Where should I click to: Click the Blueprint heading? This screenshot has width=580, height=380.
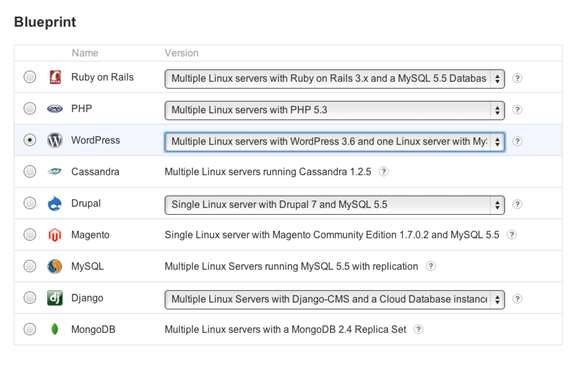pyautogui.click(x=45, y=22)
